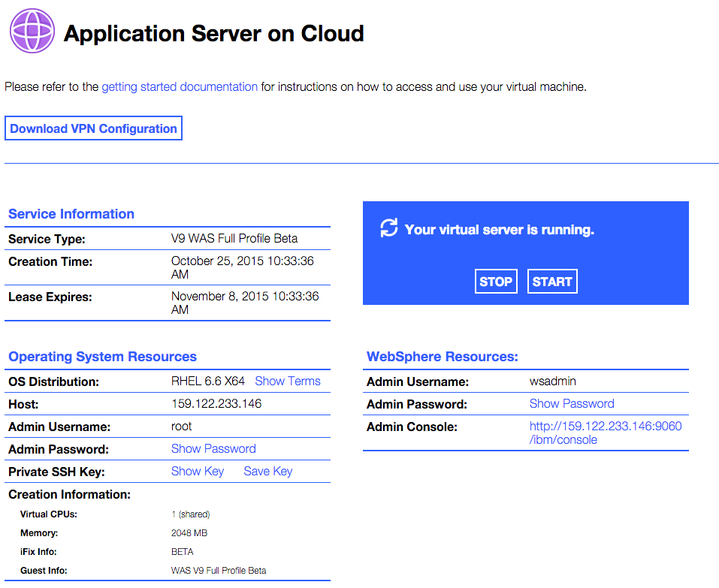The height and width of the screenshot is (588, 719).
Task: Click the Application Server on Cloud title
Action: tap(213, 34)
